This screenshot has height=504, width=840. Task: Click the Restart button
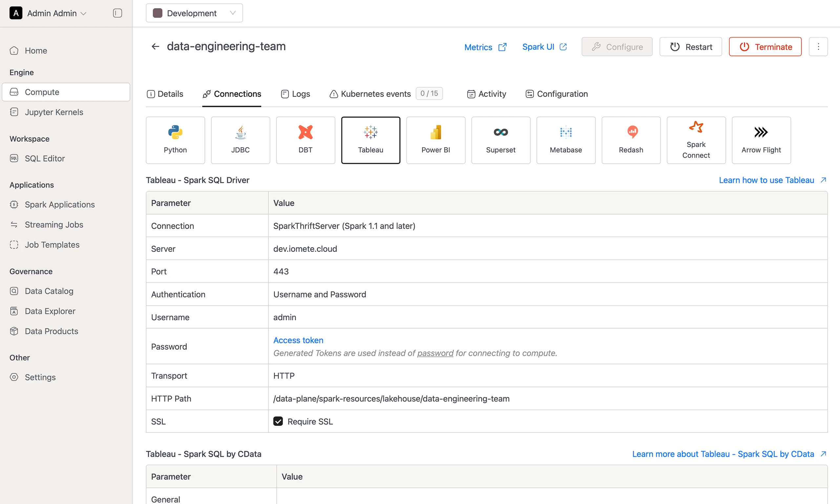(691, 47)
